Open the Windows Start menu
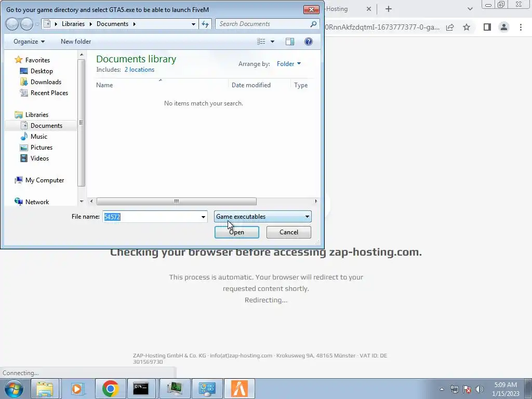 tap(14, 389)
